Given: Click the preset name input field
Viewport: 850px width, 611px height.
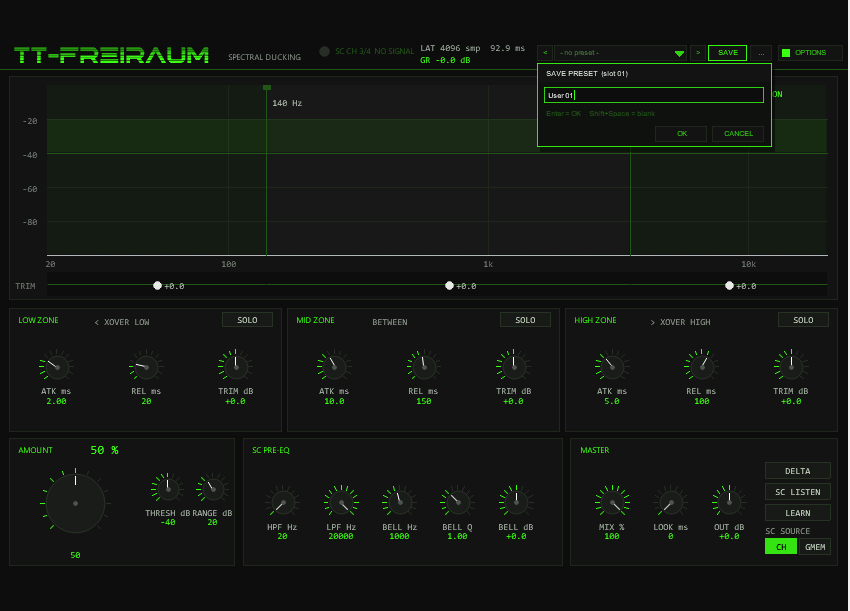Looking at the screenshot, I should [654, 95].
